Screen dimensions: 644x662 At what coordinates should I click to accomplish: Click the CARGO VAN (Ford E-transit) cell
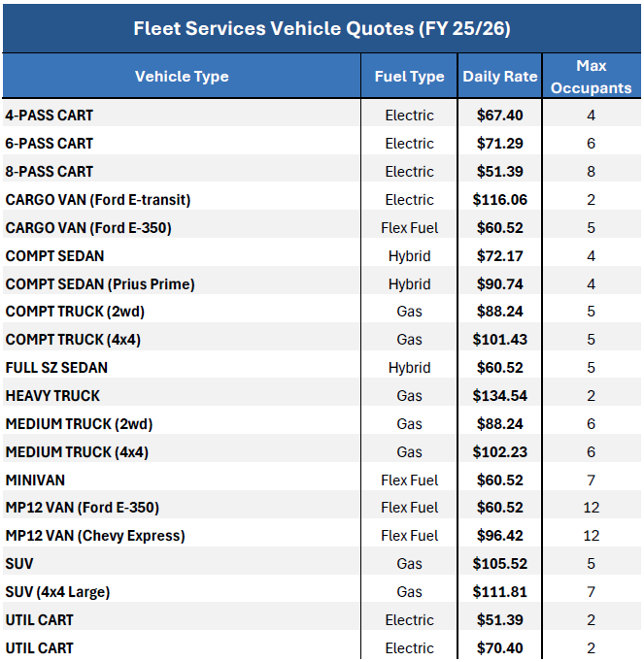pos(98,200)
